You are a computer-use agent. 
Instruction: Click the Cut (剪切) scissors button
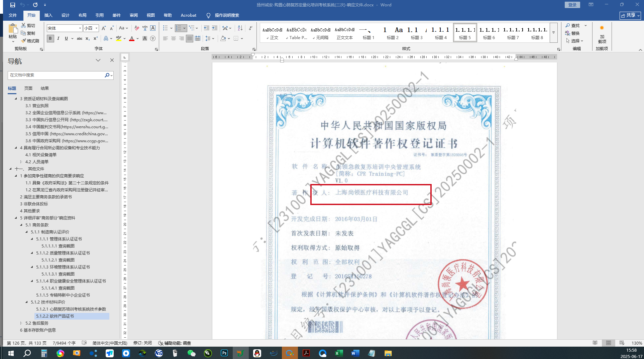(x=28, y=25)
